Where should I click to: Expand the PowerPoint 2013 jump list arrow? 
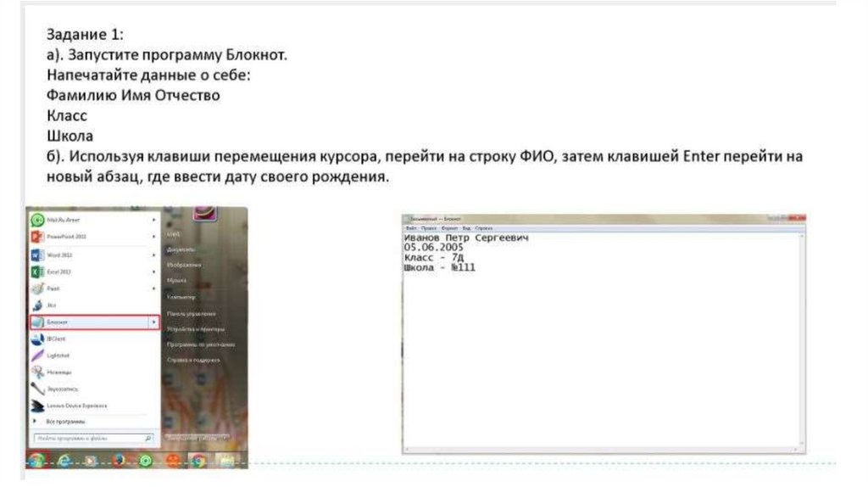[154, 237]
